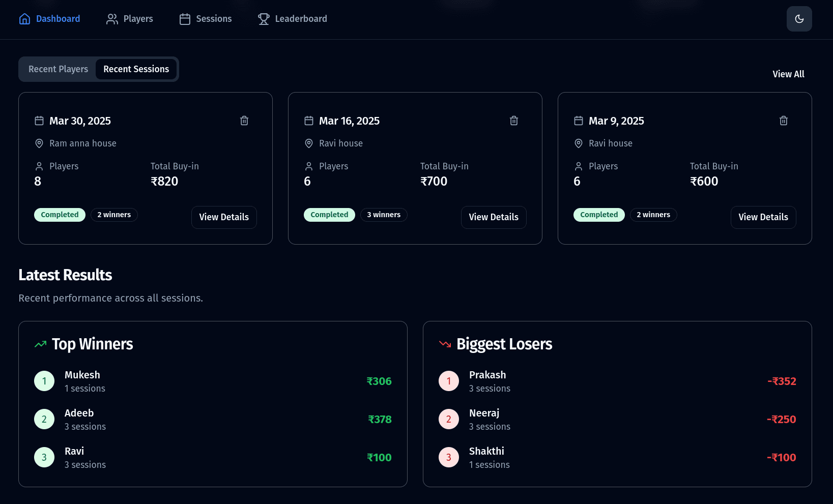Open Leaderboard via the trophy icon
Viewport: 833px width, 504px height.
264,19
